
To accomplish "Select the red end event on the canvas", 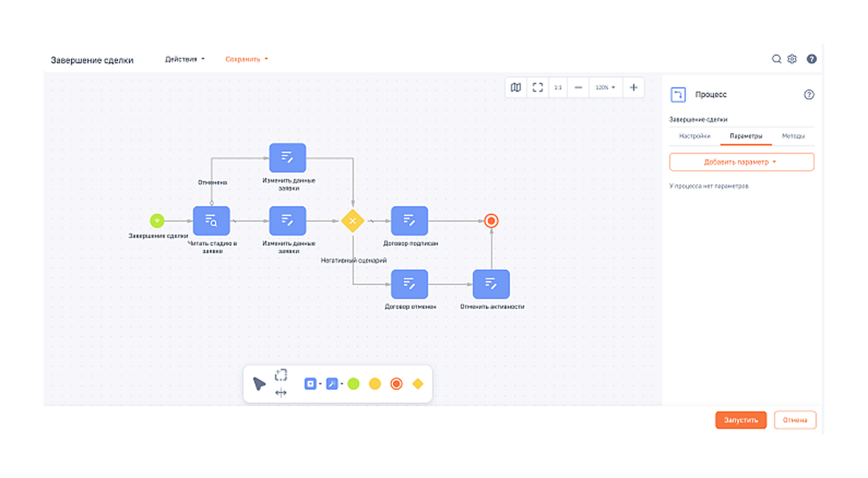I will 491,221.
